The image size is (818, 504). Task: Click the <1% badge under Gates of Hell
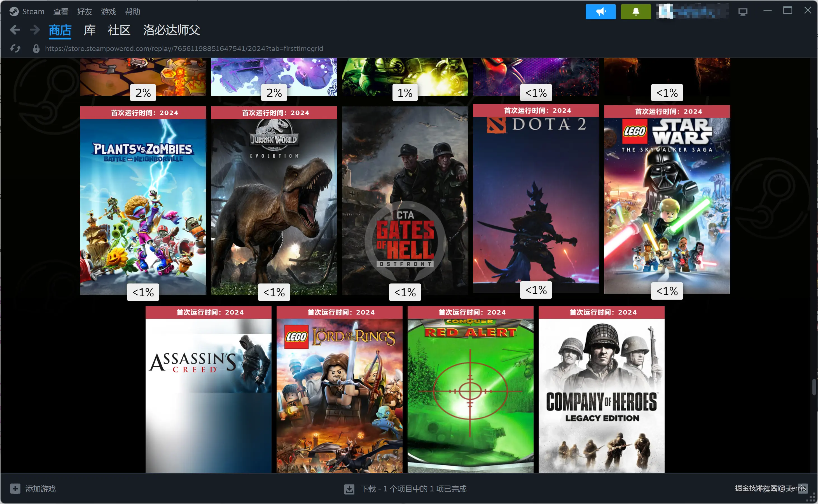pyautogui.click(x=405, y=292)
